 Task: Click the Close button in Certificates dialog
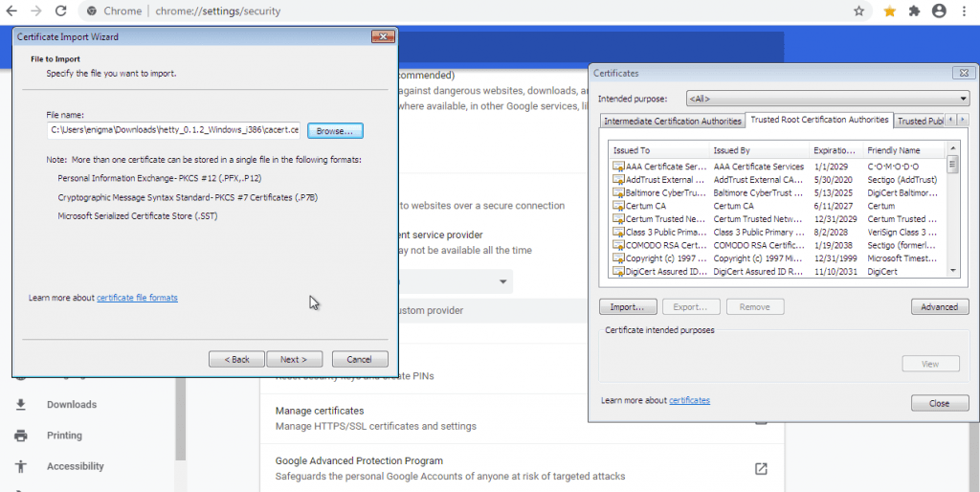tap(940, 403)
